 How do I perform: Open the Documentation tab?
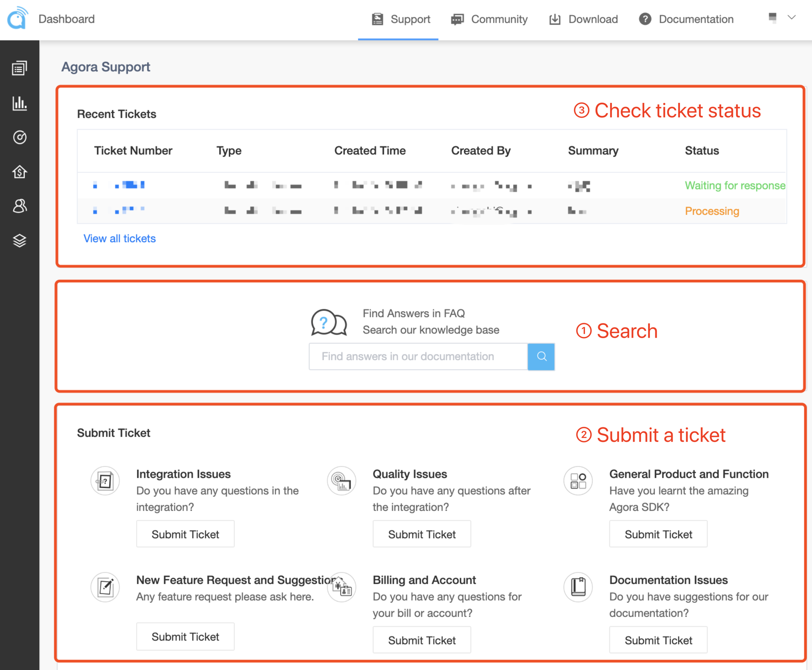click(x=686, y=20)
